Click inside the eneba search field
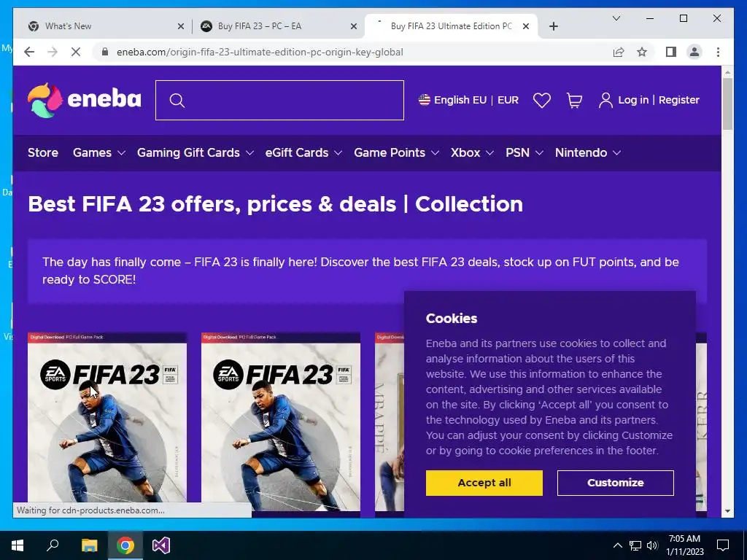The image size is (747, 560). [279, 101]
